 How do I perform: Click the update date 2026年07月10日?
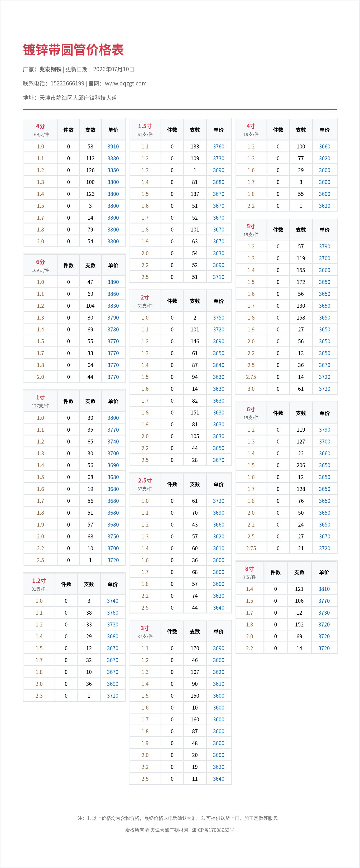click(x=114, y=69)
